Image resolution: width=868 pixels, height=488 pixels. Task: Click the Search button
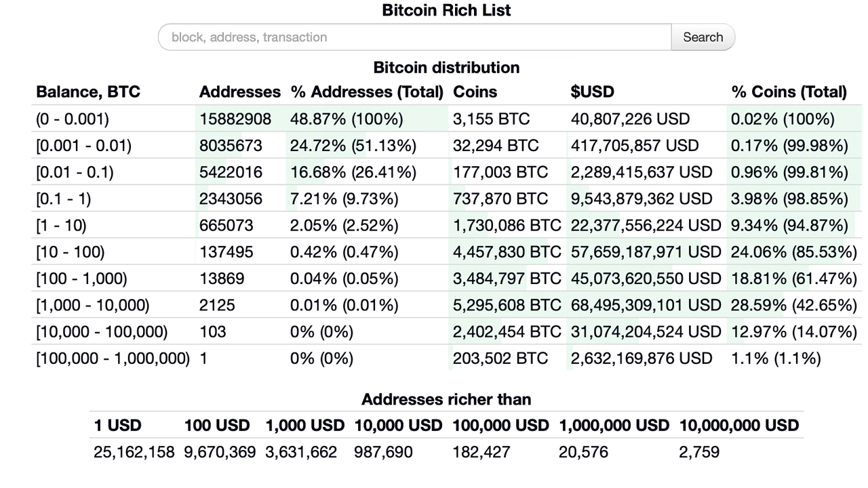[x=703, y=37]
